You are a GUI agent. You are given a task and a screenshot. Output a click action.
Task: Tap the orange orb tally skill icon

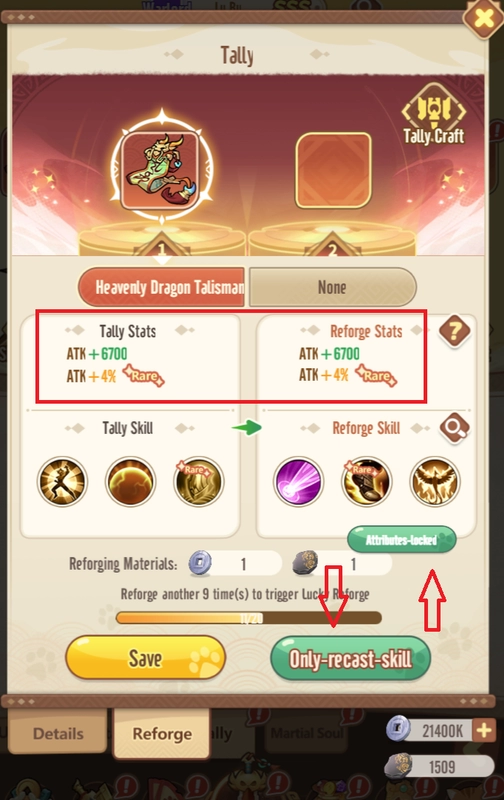pyautogui.click(x=131, y=482)
